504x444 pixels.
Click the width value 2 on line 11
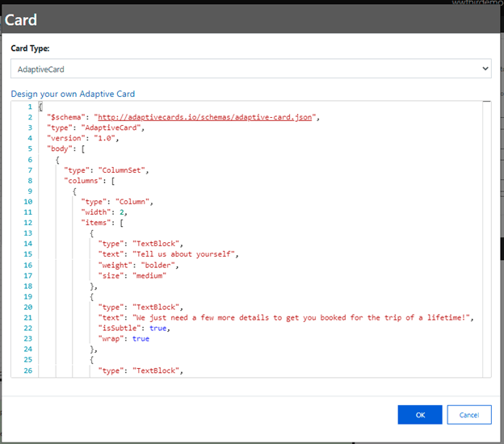tap(122, 212)
